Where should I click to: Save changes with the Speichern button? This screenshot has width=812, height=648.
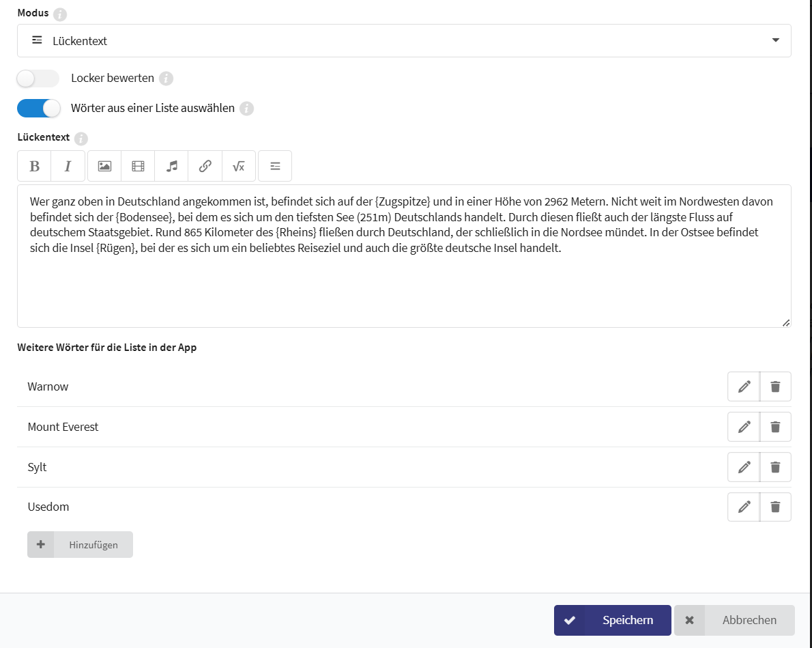(x=612, y=620)
